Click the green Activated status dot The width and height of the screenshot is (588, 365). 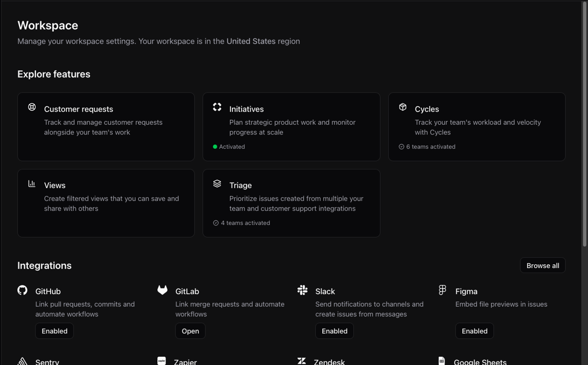215,147
